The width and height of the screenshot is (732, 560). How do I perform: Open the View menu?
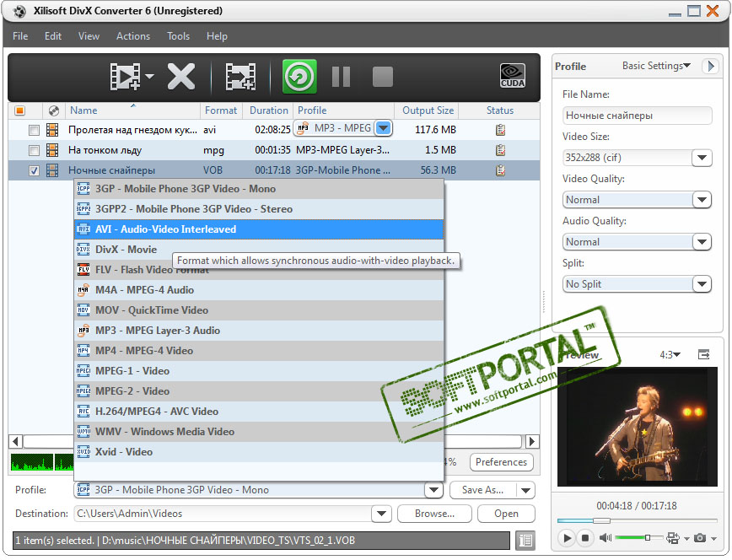pos(89,36)
